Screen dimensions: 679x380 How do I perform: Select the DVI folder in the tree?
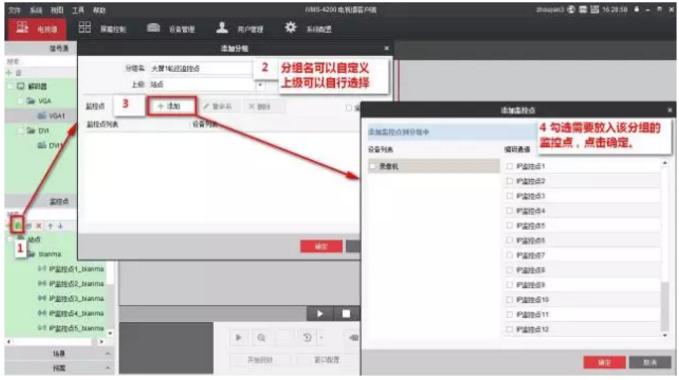click(x=39, y=130)
